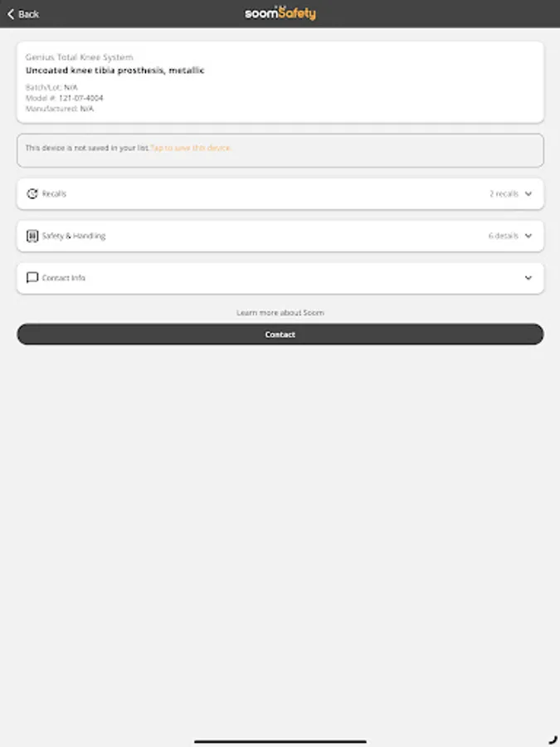Image resolution: width=560 pixels, height=747 pixels.
Task: Click the Safety & Handling document icon
Action: coord(32,236)
